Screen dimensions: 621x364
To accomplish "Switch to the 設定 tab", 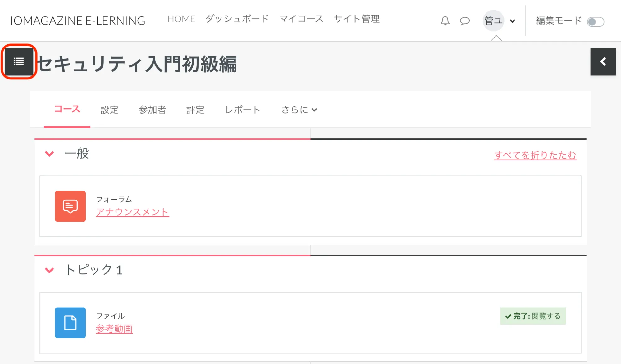I will click(110, 110).
